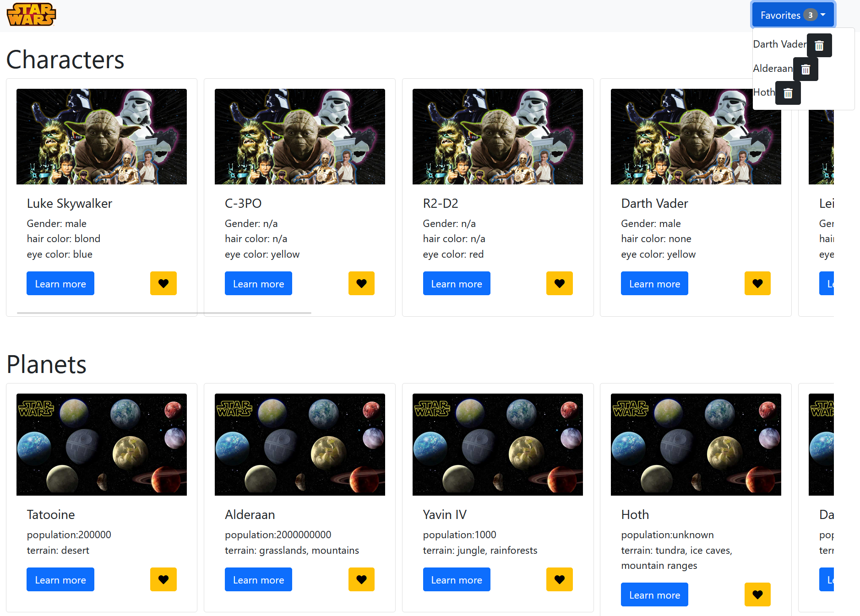Screen dimensions: 860x616
Task: Toggle Darth Vader heart favorite button
Action: 757,283
